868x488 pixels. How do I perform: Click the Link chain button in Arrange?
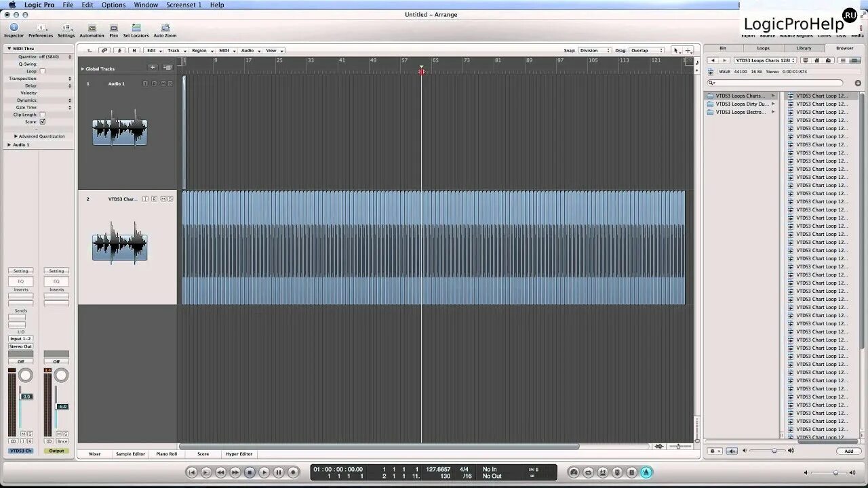pyautogui.click(x=104, y=50)
